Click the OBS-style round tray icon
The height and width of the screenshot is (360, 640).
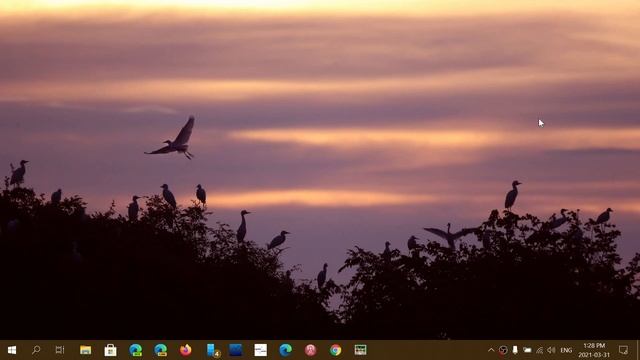[503, 350]
